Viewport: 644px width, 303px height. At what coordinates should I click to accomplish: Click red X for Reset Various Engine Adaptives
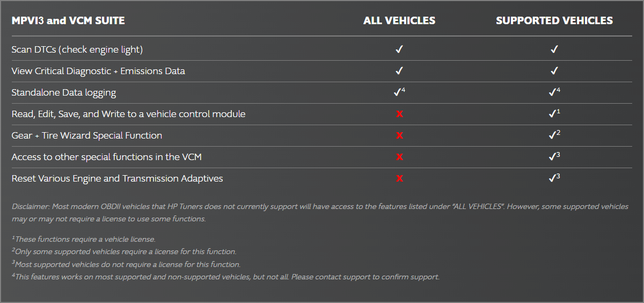pyautogui.click(x=399, y=178)
